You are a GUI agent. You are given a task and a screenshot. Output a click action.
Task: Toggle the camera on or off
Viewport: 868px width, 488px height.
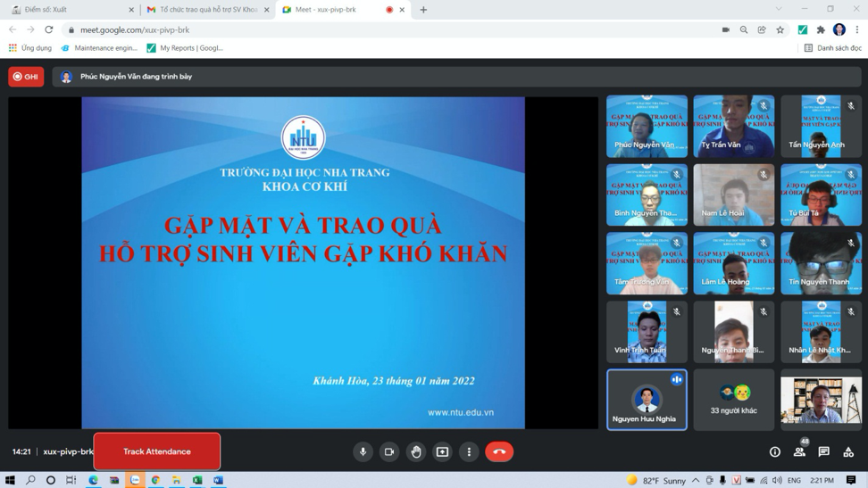click(x=389, y=451)
